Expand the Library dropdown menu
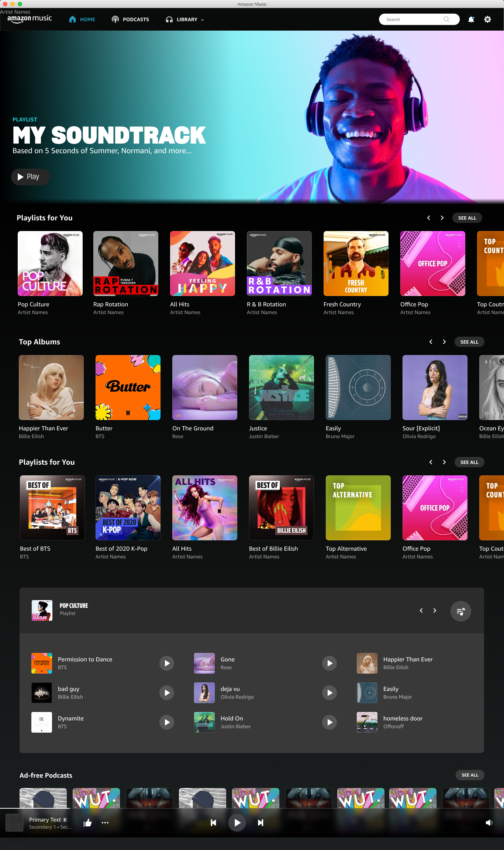The image size is (504, 850). point(185,20)
